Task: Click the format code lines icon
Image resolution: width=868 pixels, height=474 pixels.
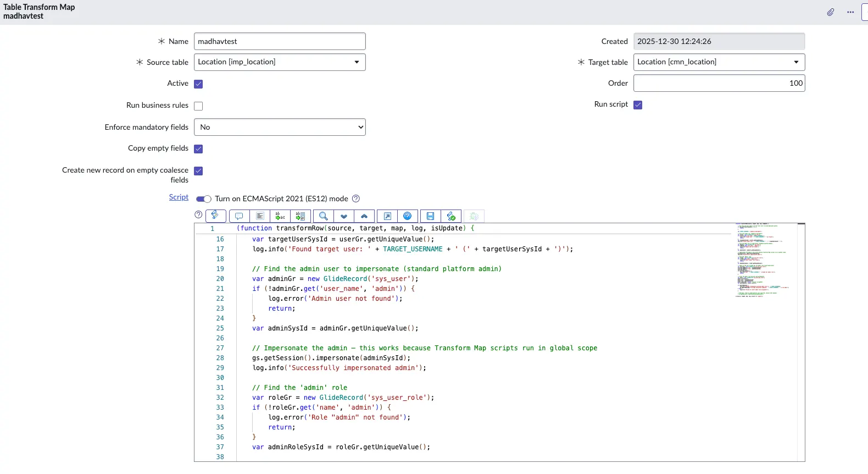Action: click(260, 216)
